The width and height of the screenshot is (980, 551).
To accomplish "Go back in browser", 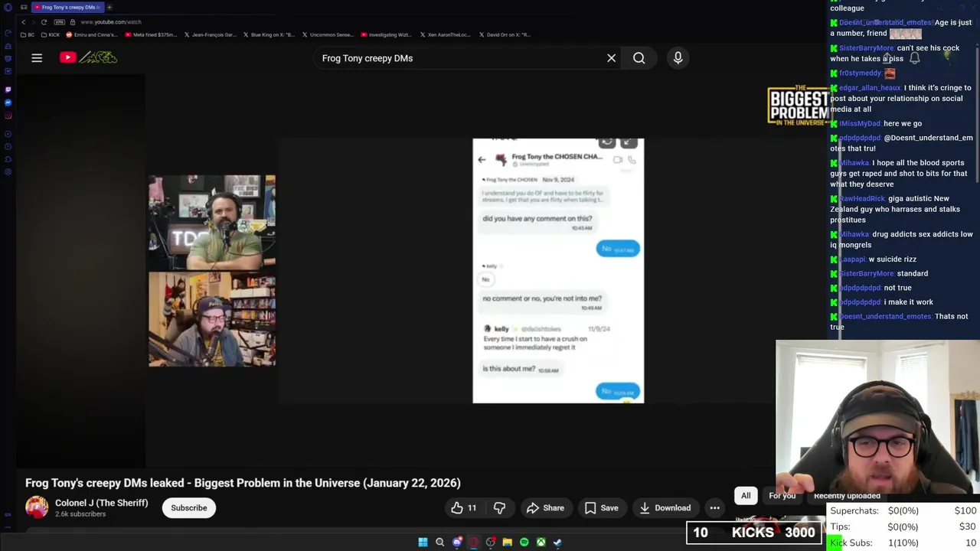I will click(23, 22).
